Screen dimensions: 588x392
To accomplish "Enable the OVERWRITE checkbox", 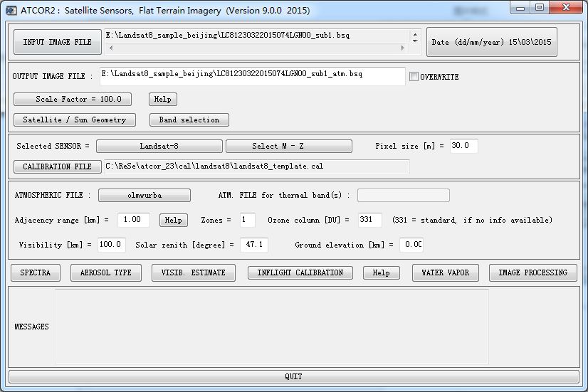I will pyautogui.click(x=414, y=77).
